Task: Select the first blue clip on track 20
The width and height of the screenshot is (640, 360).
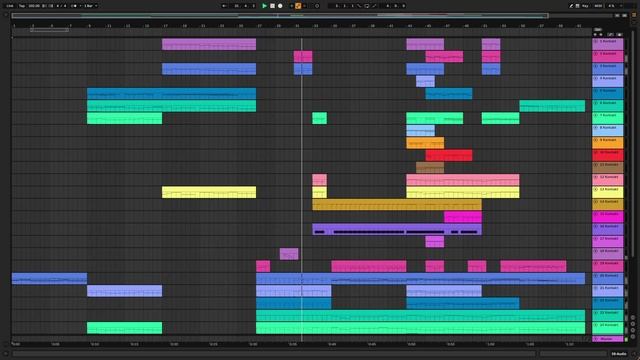Action: coord(49,278)
